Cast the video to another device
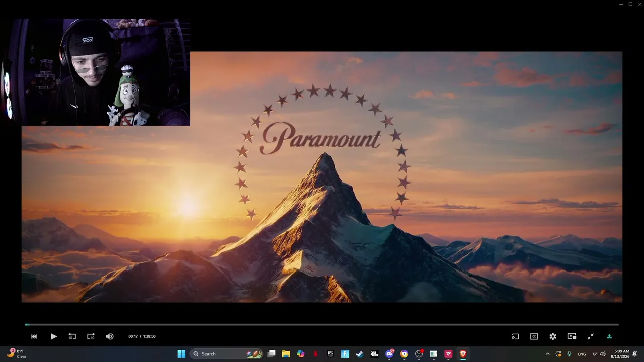This screenshot has width=644, height=362. pos(515,336)
